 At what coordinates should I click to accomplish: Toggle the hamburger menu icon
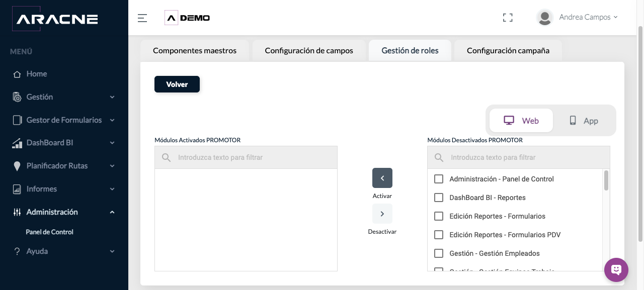142,18
